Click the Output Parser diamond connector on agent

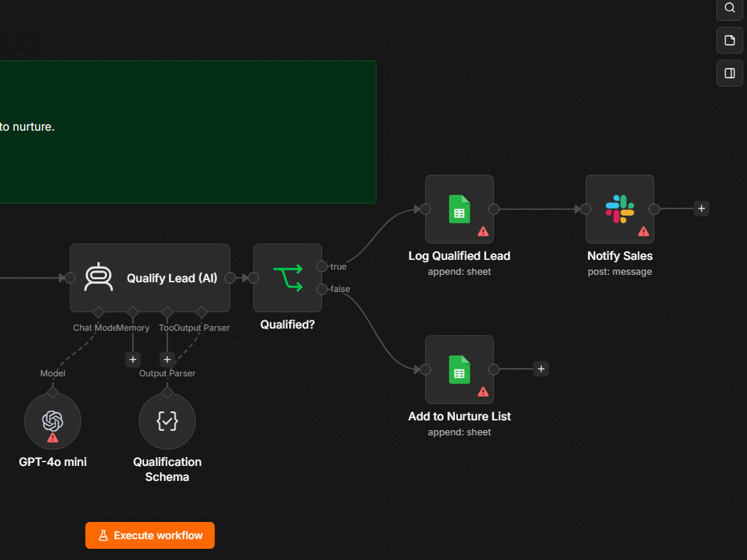tap(202, 312)
